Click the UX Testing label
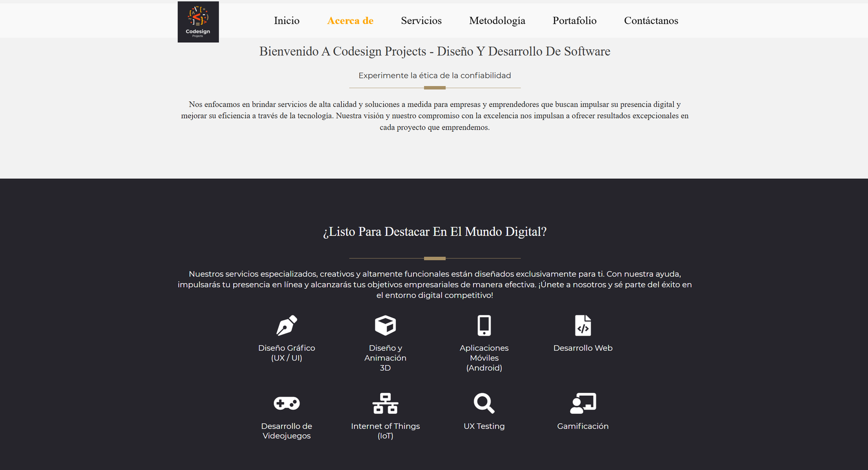The height and width of the screenshot is (470, 868). pos(484,426)
